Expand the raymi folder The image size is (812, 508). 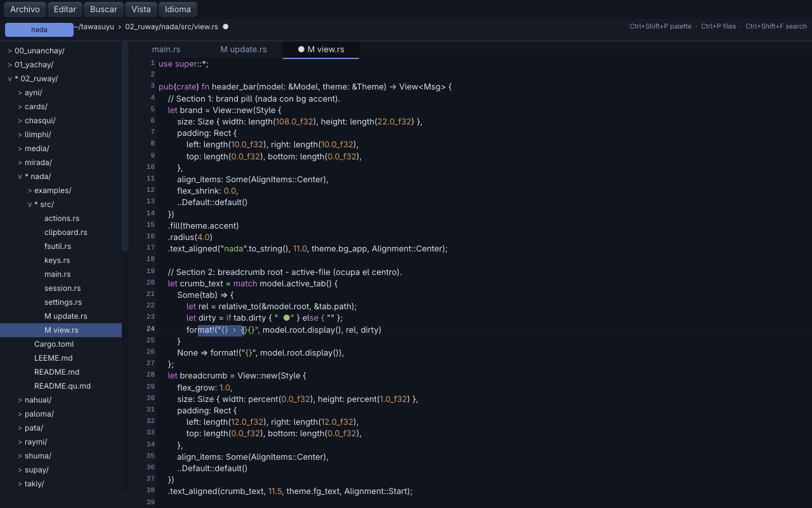[61, 442]
